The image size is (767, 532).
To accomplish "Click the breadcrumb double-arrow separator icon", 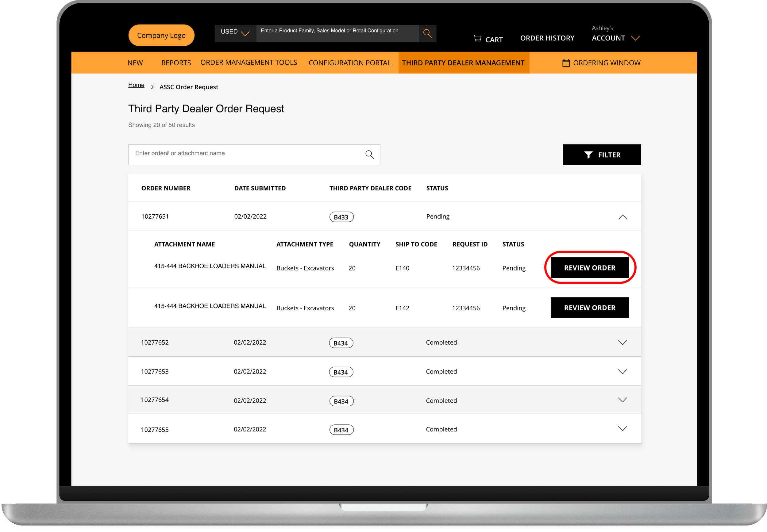I will coord(152,87).
